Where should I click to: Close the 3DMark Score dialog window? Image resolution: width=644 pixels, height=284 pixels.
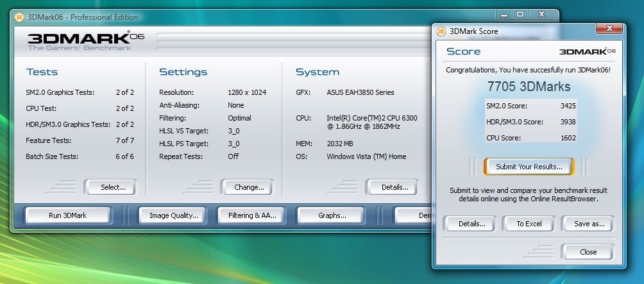pos(610,29)
